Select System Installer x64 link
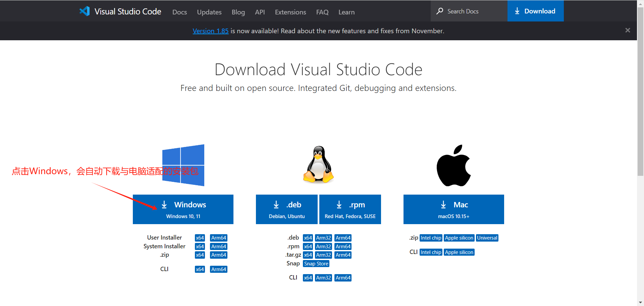Viewport: 644px width, 306px height. pos(200,247)
